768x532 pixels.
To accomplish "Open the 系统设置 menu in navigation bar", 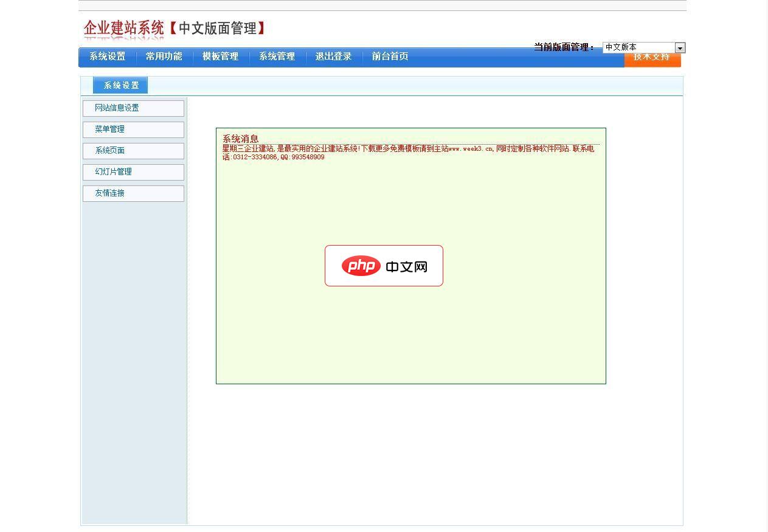I will (x=108, y=57).
